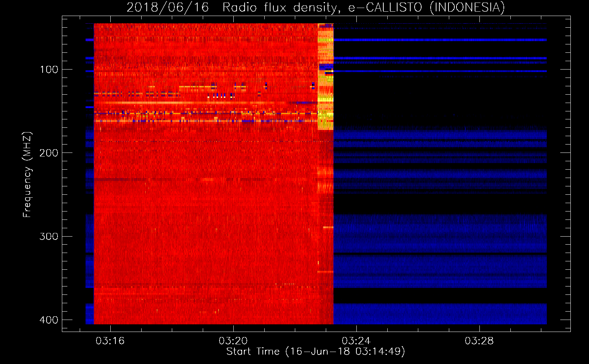Click the 'Start Time (16-Jun-18 03:14:49)' label
This screenshot has height=364, width=589.
316,352
